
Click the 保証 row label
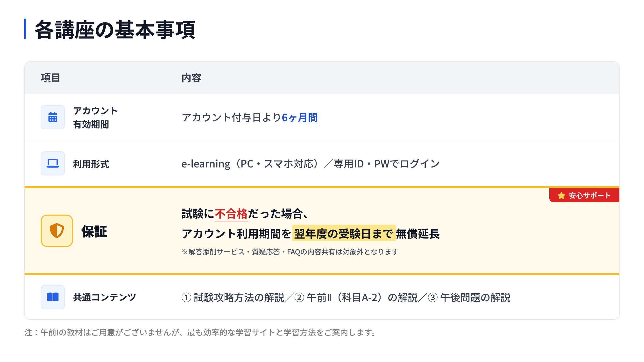tap(94, 231)
